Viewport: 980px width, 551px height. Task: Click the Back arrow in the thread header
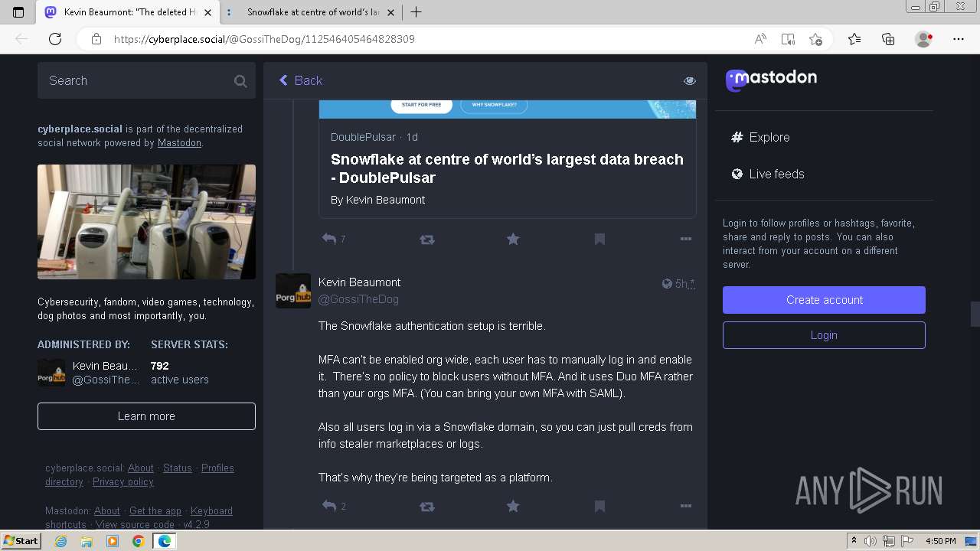pyautogui.click(x=284, y=80)
